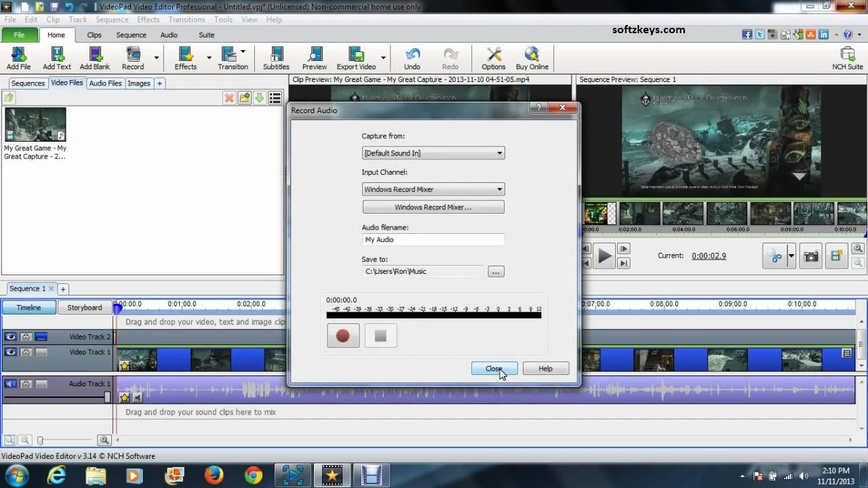Open the Suite ribbon tab
The image size is (868, 488).
coord(206,35)
